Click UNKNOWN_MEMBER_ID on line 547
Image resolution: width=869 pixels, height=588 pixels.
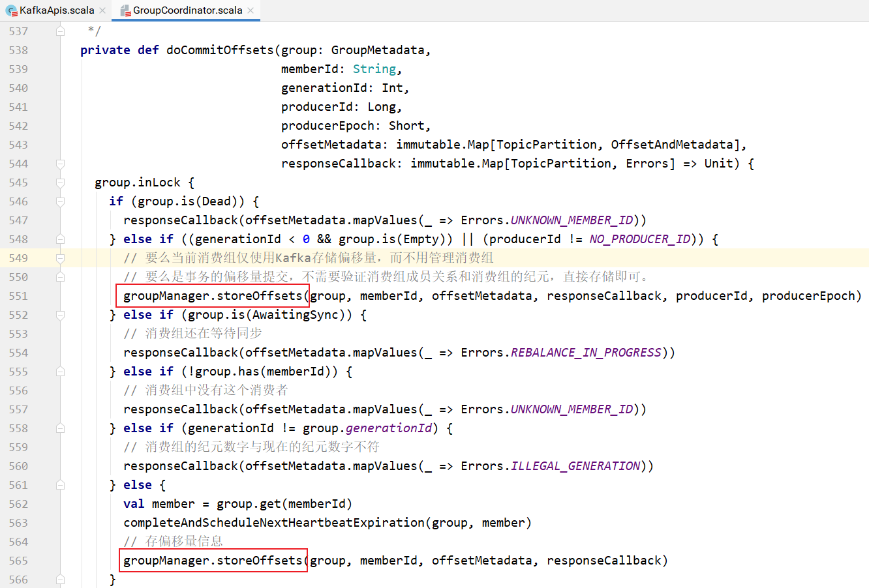tap(572, 220)
